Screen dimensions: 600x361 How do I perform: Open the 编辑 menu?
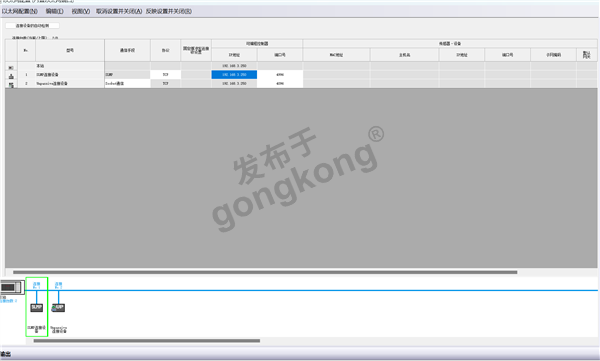55,11
